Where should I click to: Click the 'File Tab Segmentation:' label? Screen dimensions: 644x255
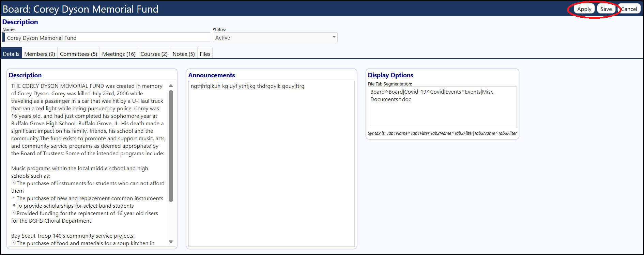click(390, 84)
